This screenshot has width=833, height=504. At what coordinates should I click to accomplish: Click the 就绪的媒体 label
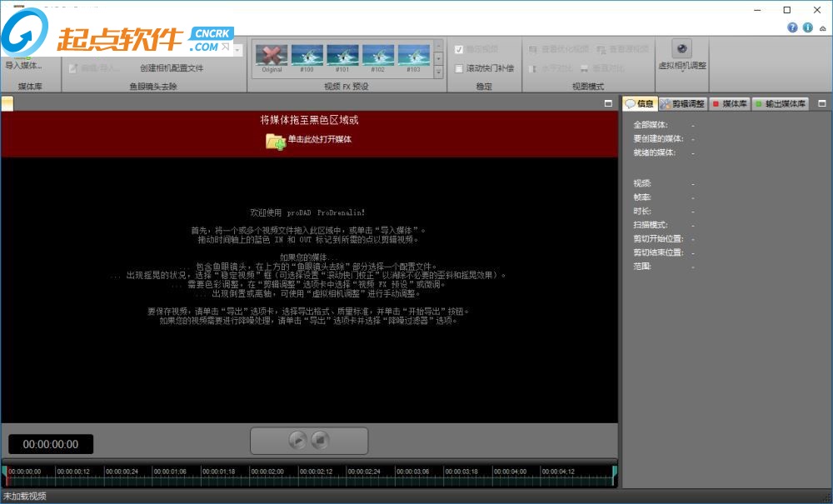click(655, 152)
